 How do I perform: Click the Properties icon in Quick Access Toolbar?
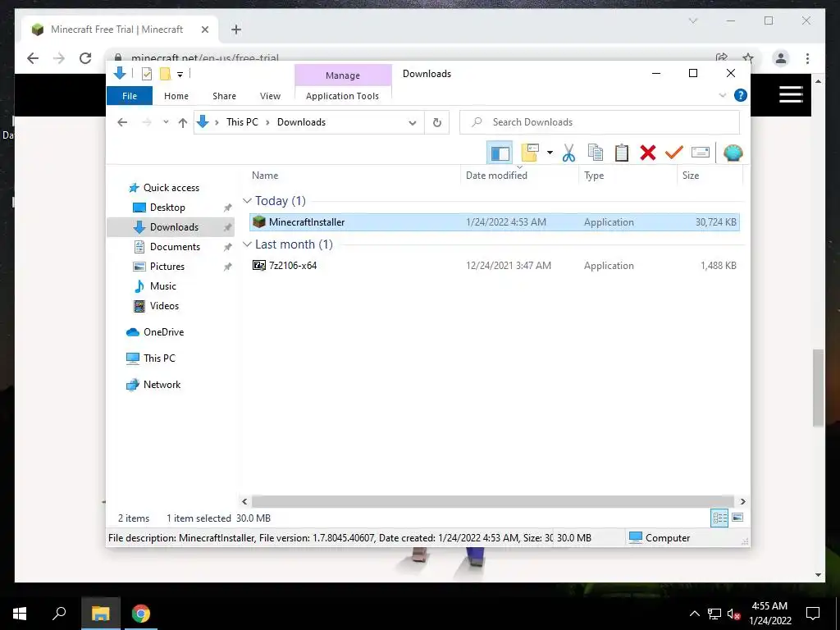click(146, 74)
